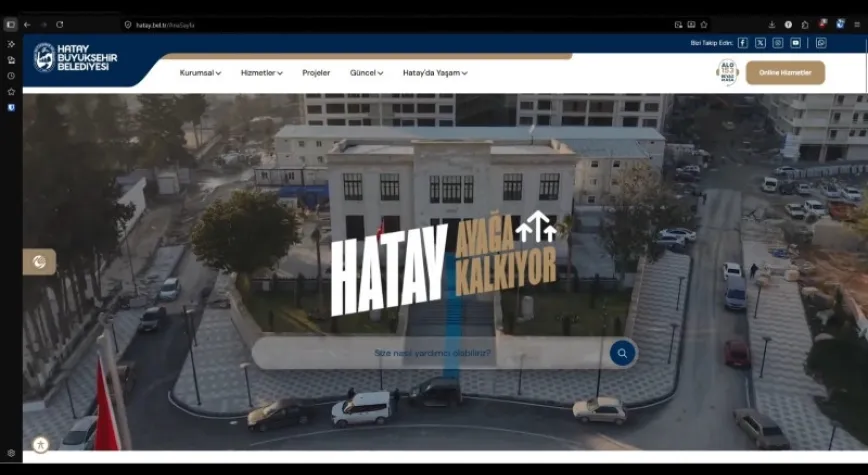Open the AI sparkle icon in the sidebar
868x475 pixels.
[11, 44]
